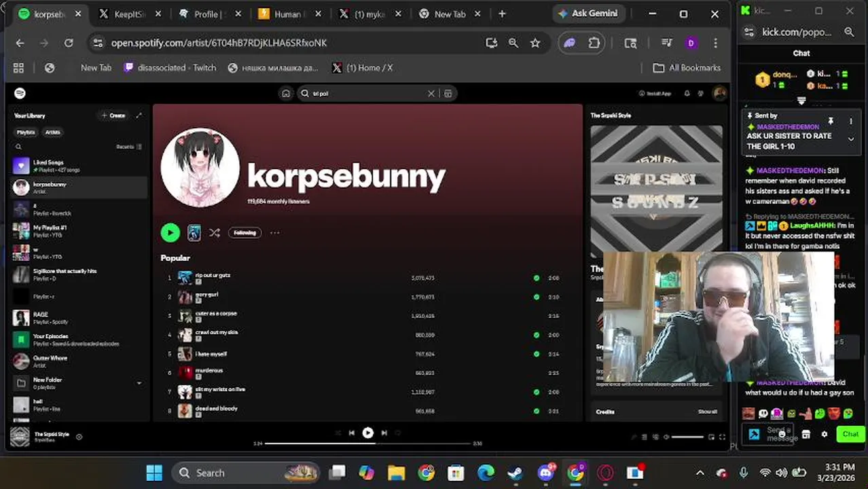
Task: Open artist more options ellipsis
Action: tap(274, 233)
